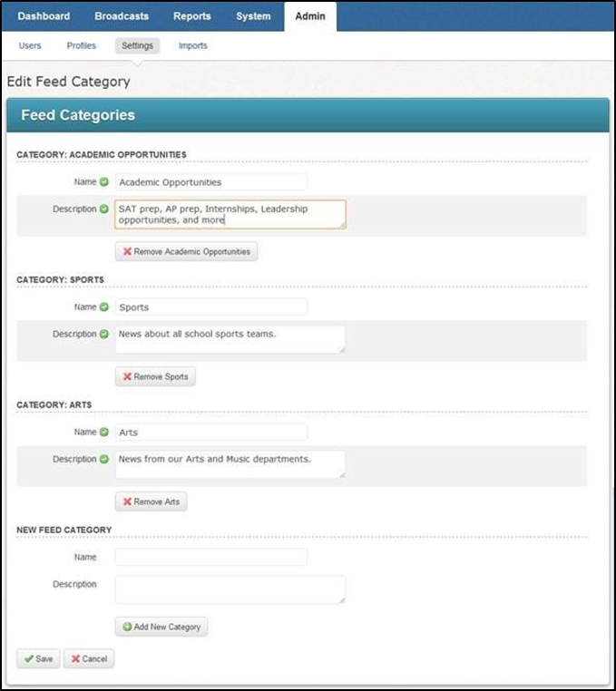Focus the New Feed Category name field
This screenshot has width=616, height=691.
211,557
